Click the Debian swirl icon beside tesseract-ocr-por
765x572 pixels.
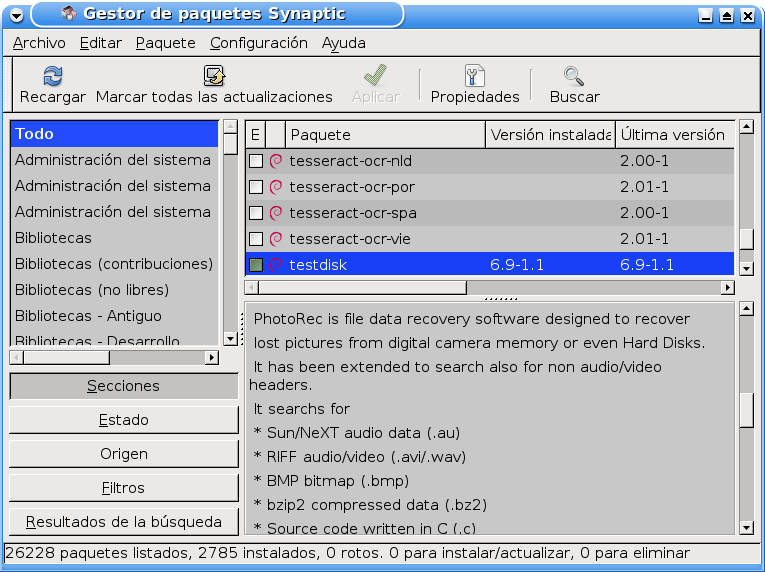point(276,186)
